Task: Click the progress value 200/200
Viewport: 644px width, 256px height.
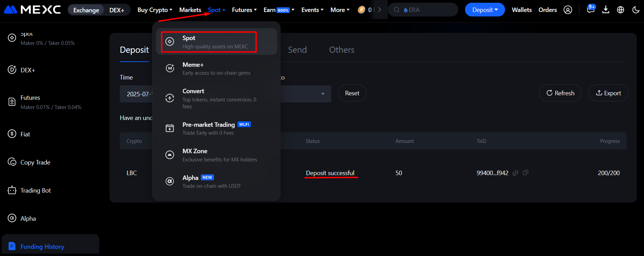Action: point(609,173)
